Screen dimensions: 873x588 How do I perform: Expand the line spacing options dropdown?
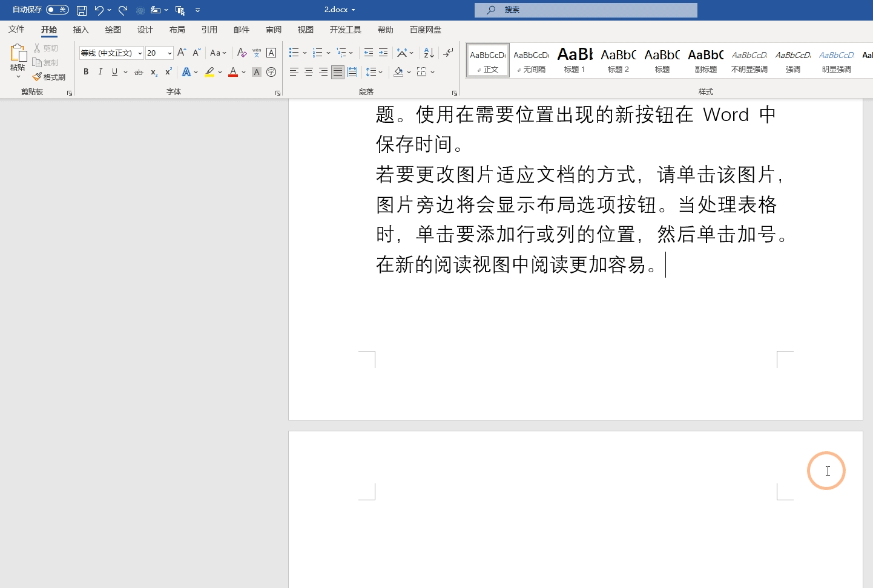coord(381,72)
